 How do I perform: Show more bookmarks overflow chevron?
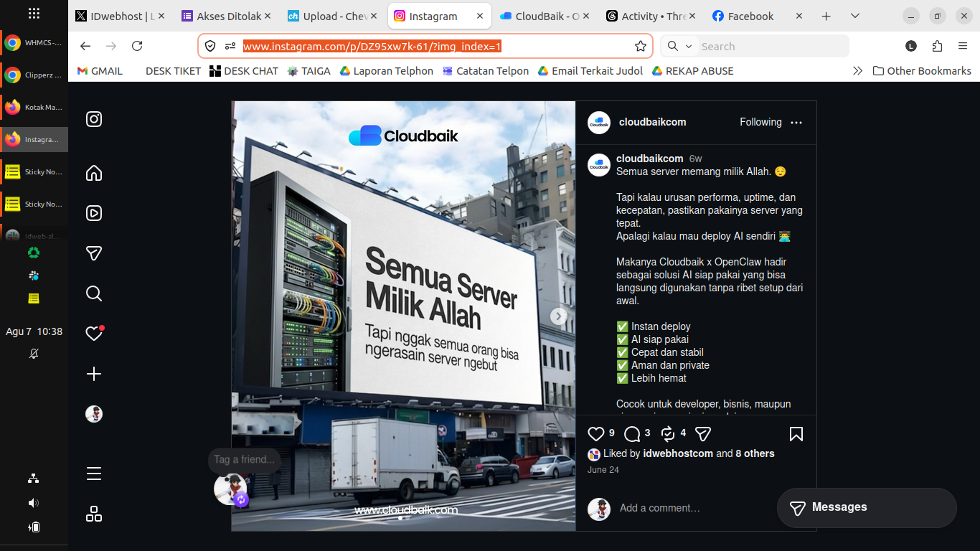pyautogui.click(x=857, y=71)
